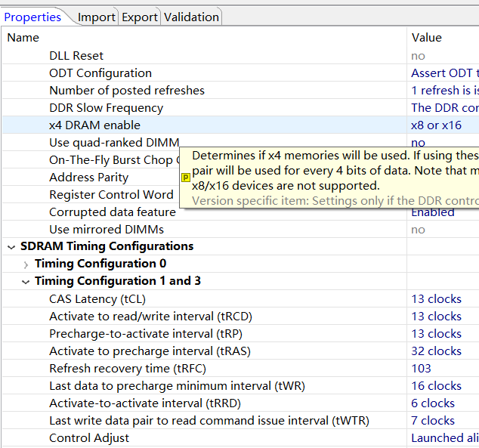Click Number of posted refreshes property
Image resolution: width=479 pixels, height=448 pixels.
[x=127, y=91]
